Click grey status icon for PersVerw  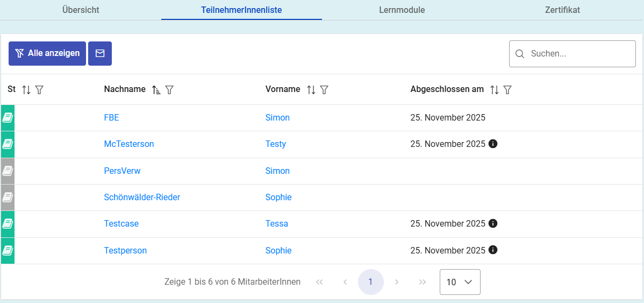(8, 171)
